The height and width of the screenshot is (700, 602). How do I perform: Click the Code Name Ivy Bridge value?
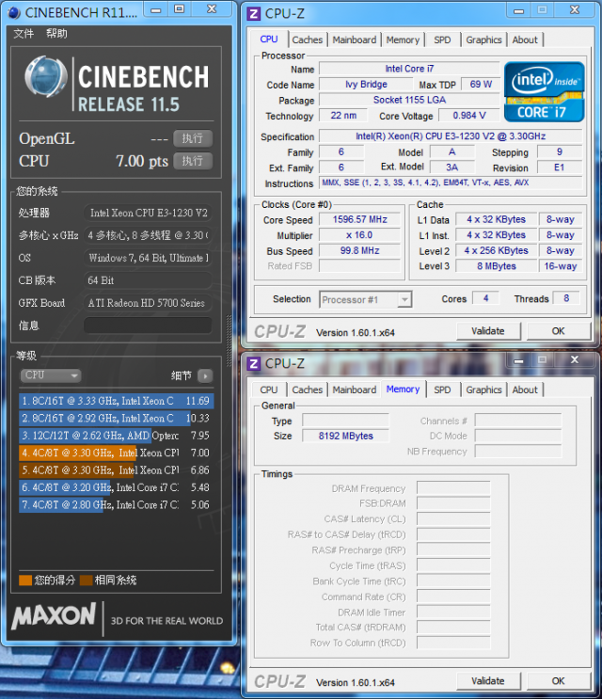366,85
